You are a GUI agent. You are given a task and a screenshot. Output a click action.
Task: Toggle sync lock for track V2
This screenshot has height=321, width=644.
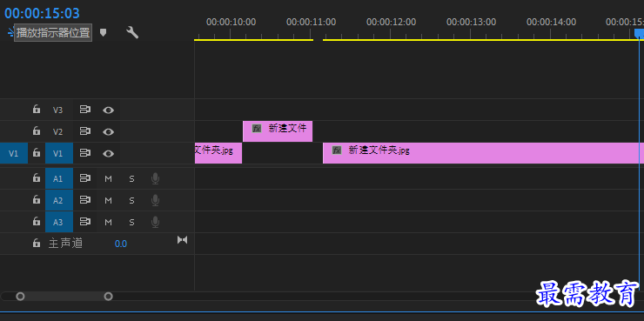pyautogui.click(x=84, y=131)
